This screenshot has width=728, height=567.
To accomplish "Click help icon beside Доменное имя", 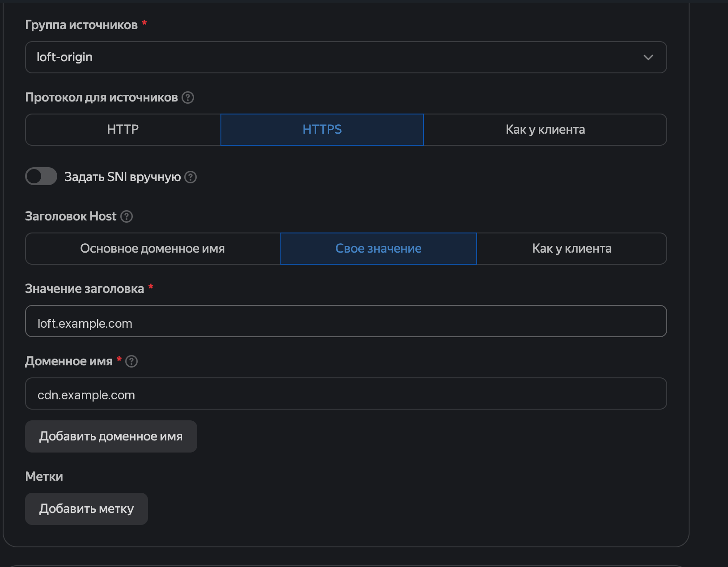I will coord(131,361).
